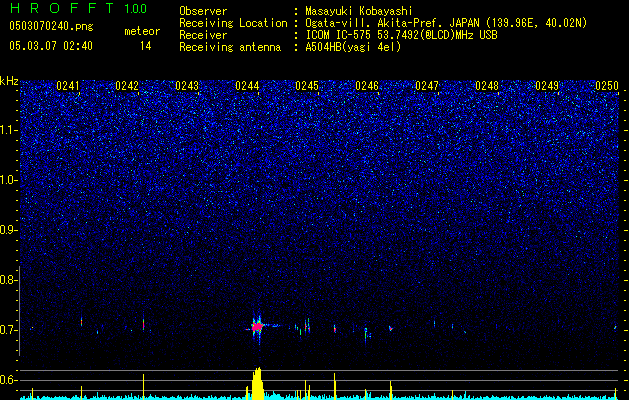Click the large pink meteor echo at 0244
This screenshot has width=629, height=400.
point(257,327)
